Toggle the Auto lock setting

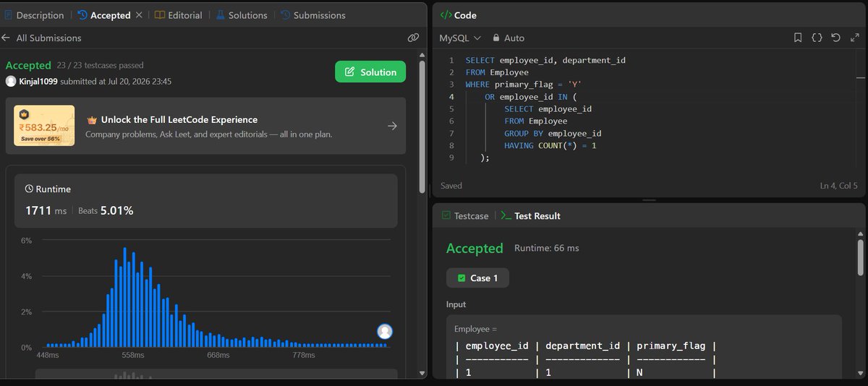[x=509, y=38]
